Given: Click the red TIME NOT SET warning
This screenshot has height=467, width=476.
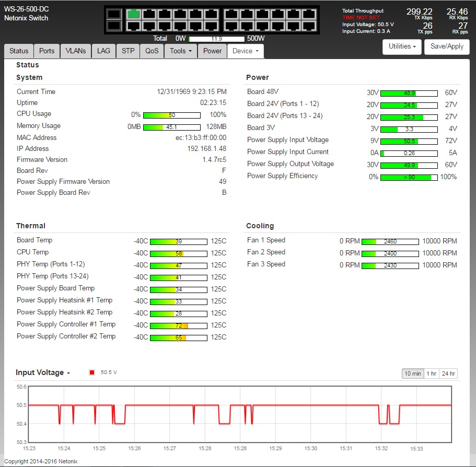Looking at the screenshot, I should (361, 18).
